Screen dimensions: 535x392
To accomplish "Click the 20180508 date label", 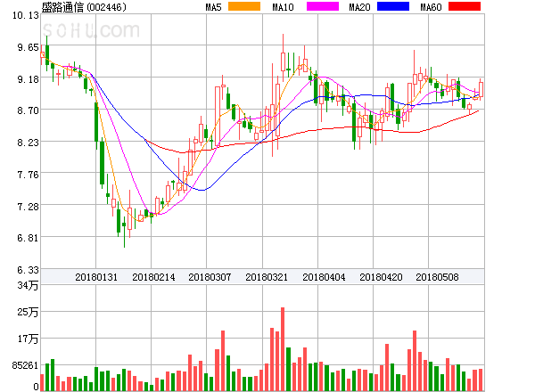I will (x=437, y=277).
